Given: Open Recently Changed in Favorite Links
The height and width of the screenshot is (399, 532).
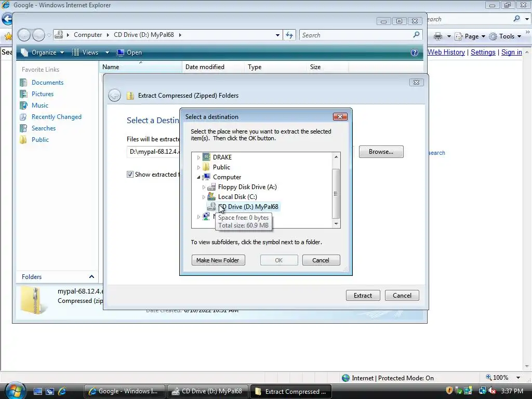Looking at the screenshot, I should 56,117.
